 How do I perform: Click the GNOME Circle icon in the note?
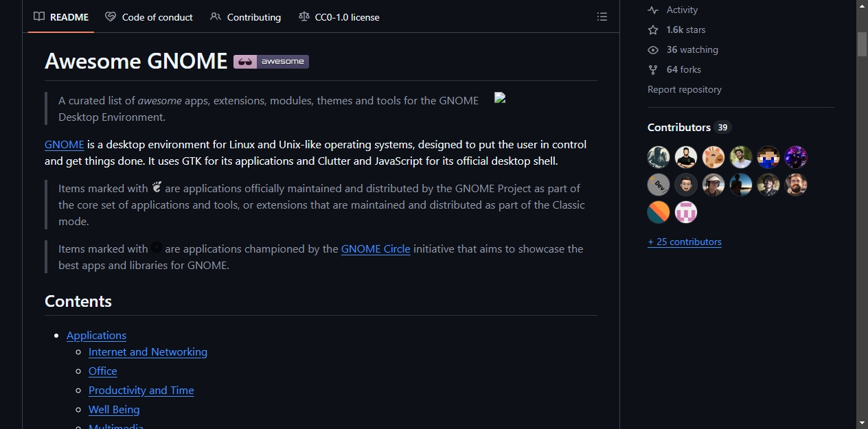(x=157, y=248)
